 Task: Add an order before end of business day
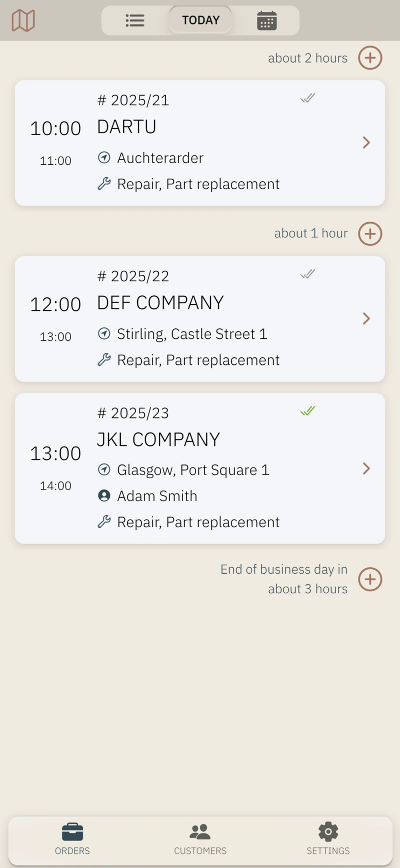(x=370, y=579)
